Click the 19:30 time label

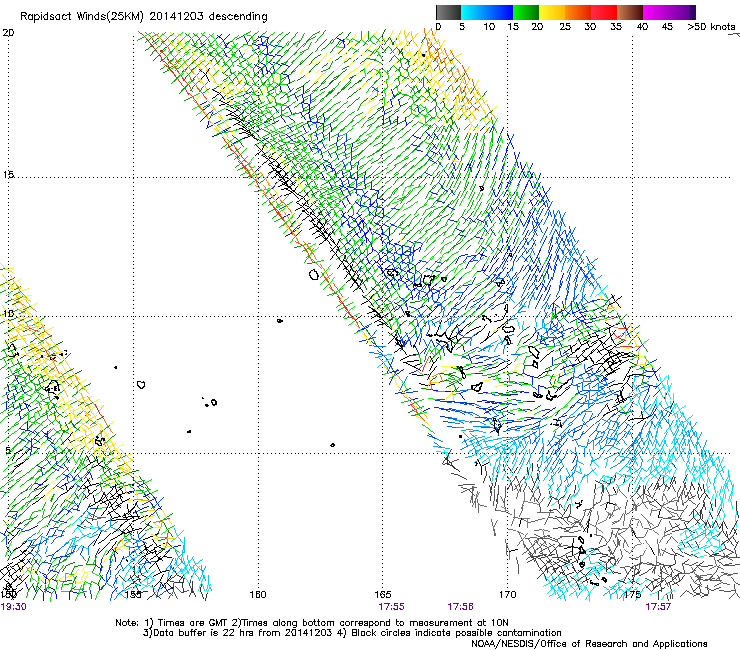[13, 607]
